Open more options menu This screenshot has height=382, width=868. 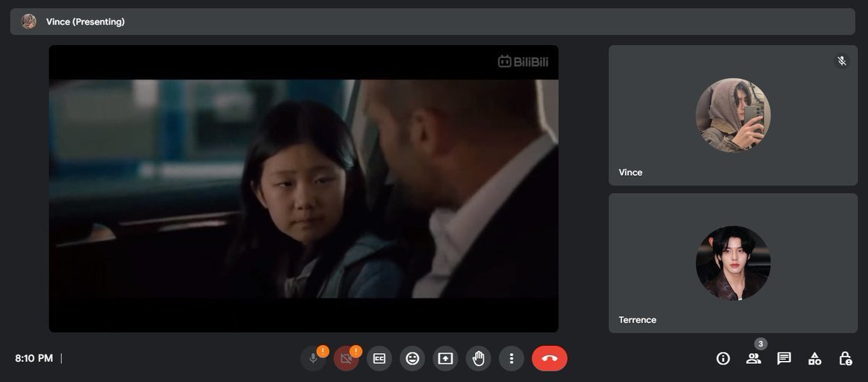pos(511,358)
